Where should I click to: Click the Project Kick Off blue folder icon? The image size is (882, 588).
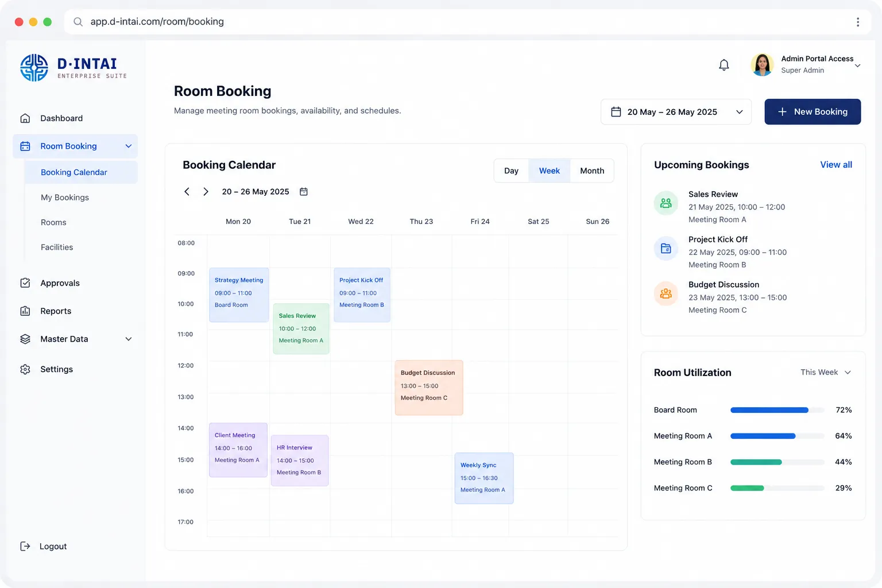(x=666, y=249)
